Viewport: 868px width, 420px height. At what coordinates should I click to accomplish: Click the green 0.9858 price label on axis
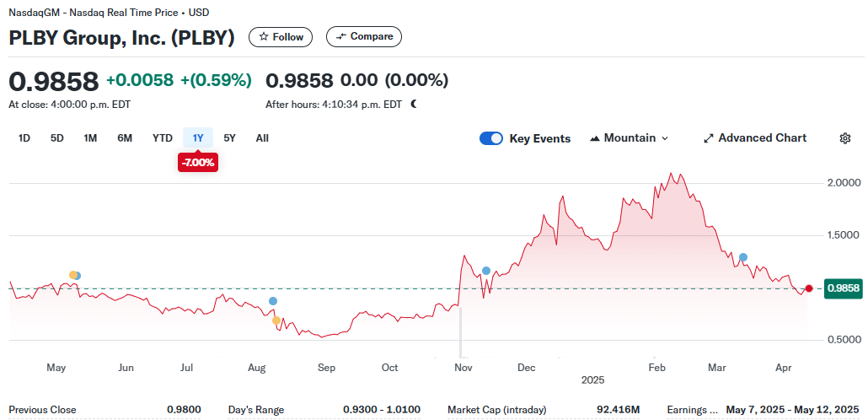(843, 288)
